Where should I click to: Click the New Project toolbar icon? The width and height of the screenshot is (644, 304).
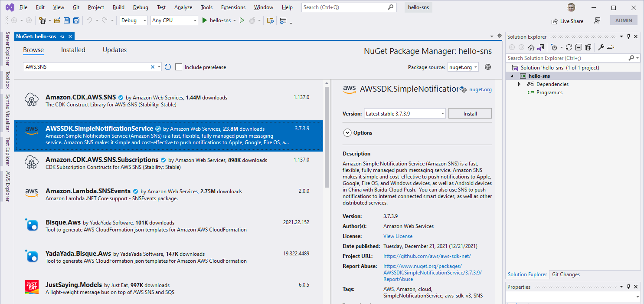(x=42, y=20)
